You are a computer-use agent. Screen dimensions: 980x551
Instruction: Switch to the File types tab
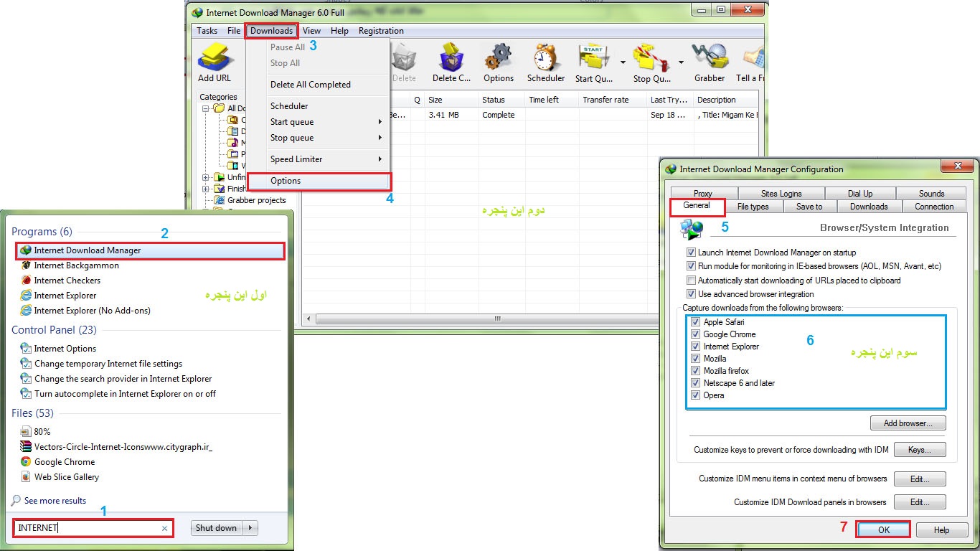click(753, 207)
